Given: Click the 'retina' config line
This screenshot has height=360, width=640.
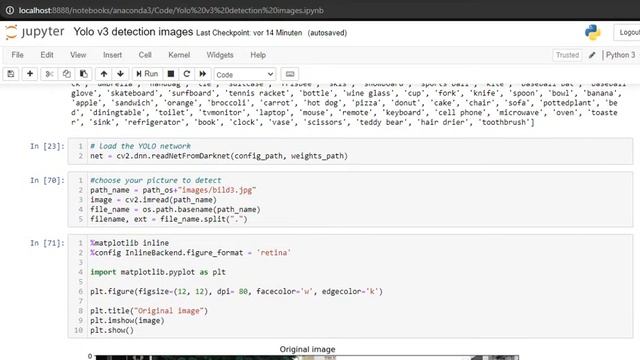Looking at the screenshot, I should click(190, 253).
